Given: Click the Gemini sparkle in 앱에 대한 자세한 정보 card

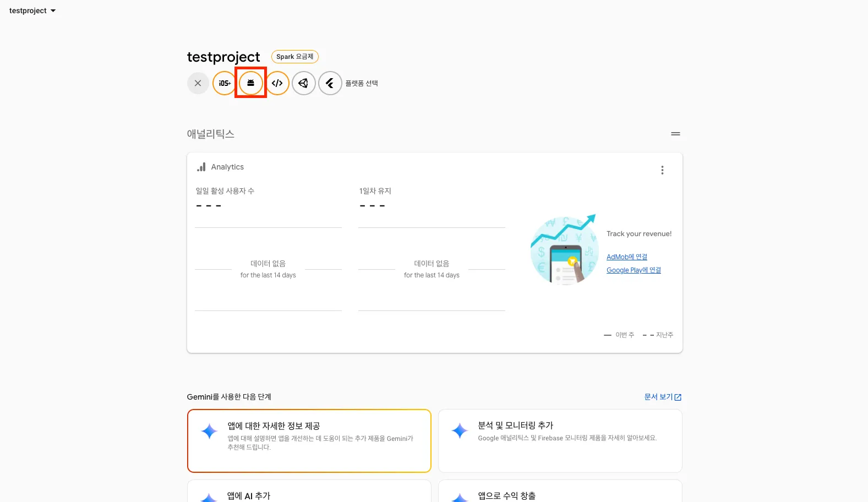Looking at the screenshot, I should click(209, 431).
